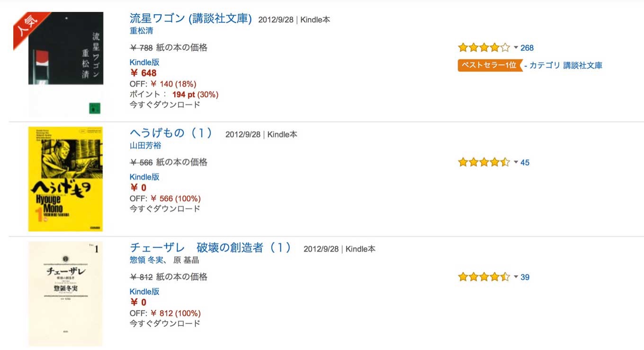The width and height of the screenshot is (644, 350).
Task: Open the チェーザレ 破壊の創造者（１） title link
Action: pyautogui.click(x=211, y=248)
